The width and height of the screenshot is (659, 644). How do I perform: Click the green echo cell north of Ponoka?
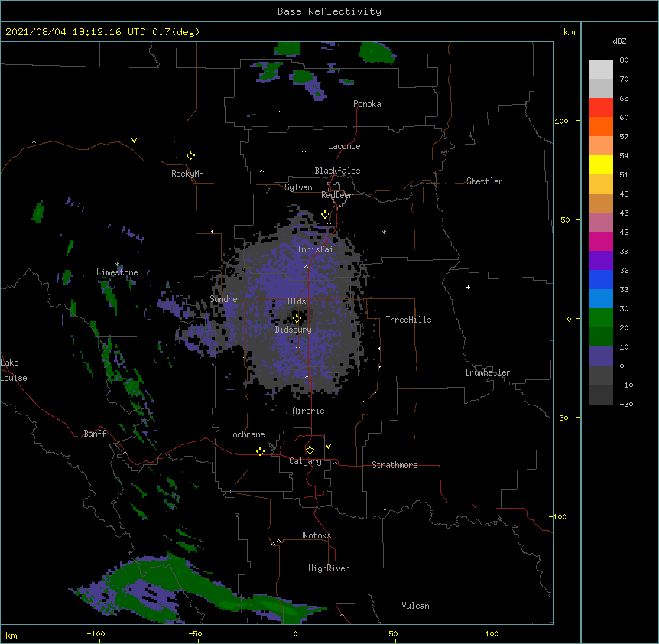pyautogui.click(x=378, y=53)
